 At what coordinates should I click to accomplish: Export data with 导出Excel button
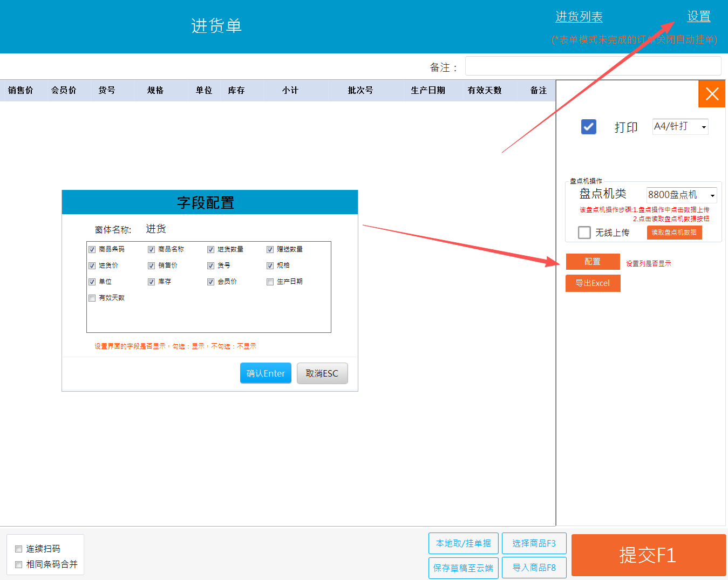593,283
